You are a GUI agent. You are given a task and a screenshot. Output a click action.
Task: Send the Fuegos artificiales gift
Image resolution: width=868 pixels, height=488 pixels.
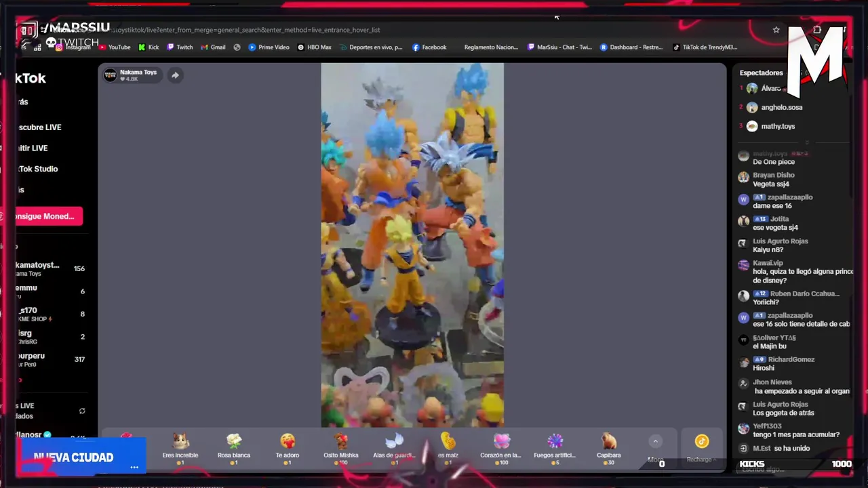(555, 447)
